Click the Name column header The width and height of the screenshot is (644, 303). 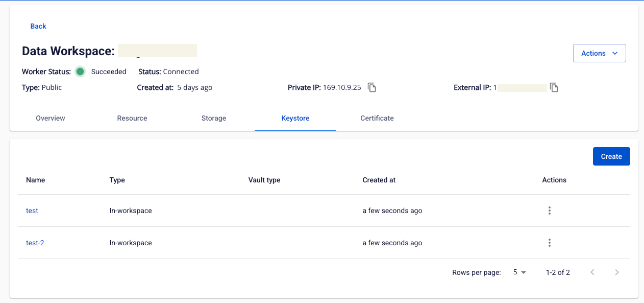(36, 180)
